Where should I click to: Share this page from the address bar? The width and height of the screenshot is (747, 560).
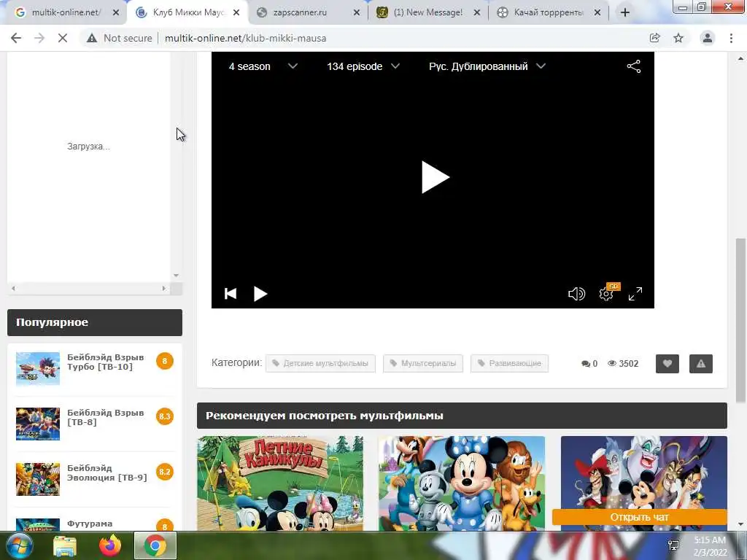pyautogui.click(x=655, y=38)
